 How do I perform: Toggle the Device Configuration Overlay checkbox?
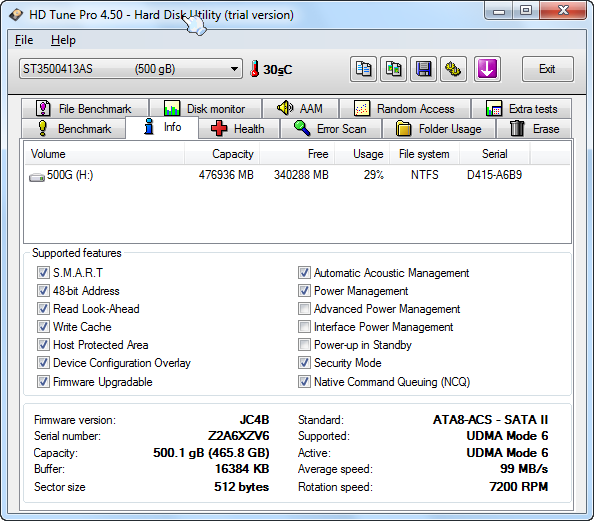tap(43, 363)
